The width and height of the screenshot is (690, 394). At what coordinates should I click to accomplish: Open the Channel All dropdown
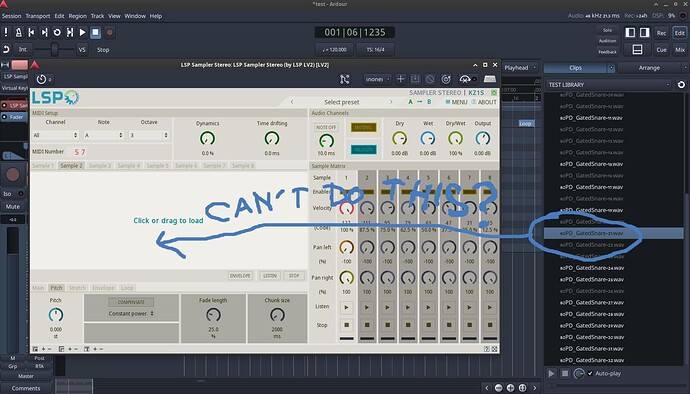click(x=55, y=135)
